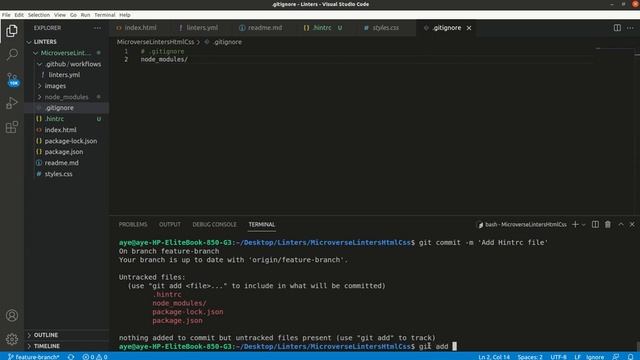Click the Explorer more actions ellipsis
The image size is (640, 360).
click(97, 28)
